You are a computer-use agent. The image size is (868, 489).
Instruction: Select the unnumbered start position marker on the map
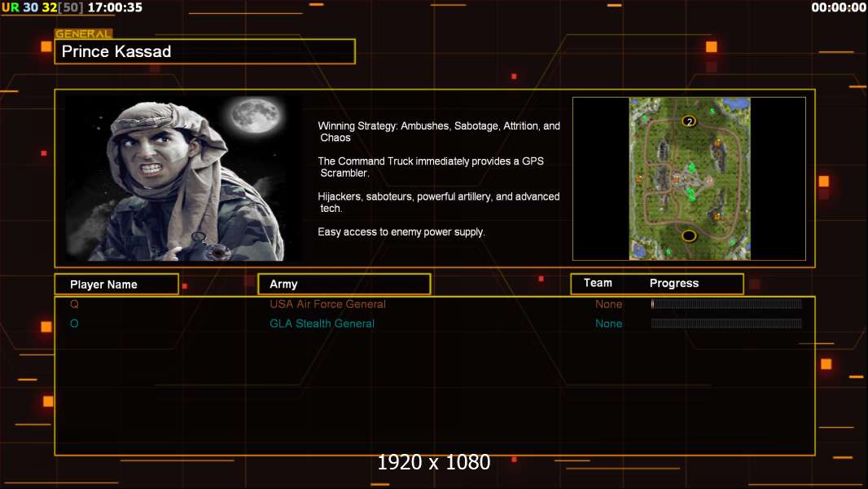click(689, 236)
